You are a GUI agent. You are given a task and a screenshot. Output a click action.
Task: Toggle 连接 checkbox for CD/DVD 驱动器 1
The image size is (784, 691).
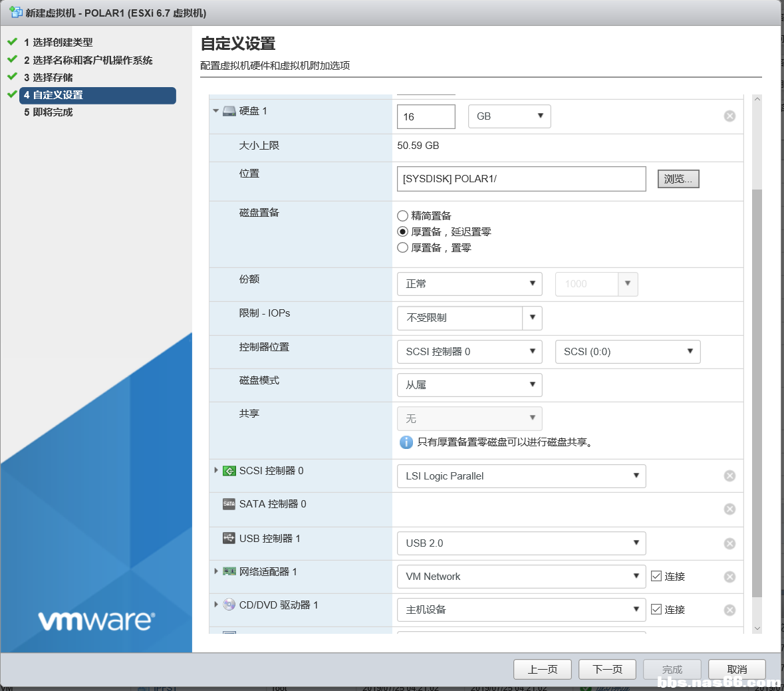(656, 610)
